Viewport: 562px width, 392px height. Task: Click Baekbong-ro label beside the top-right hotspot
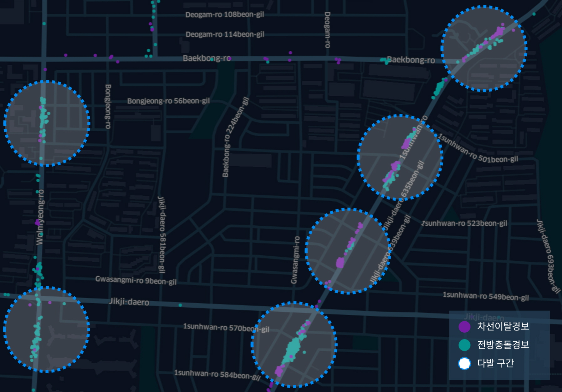[x=411, y=60]
